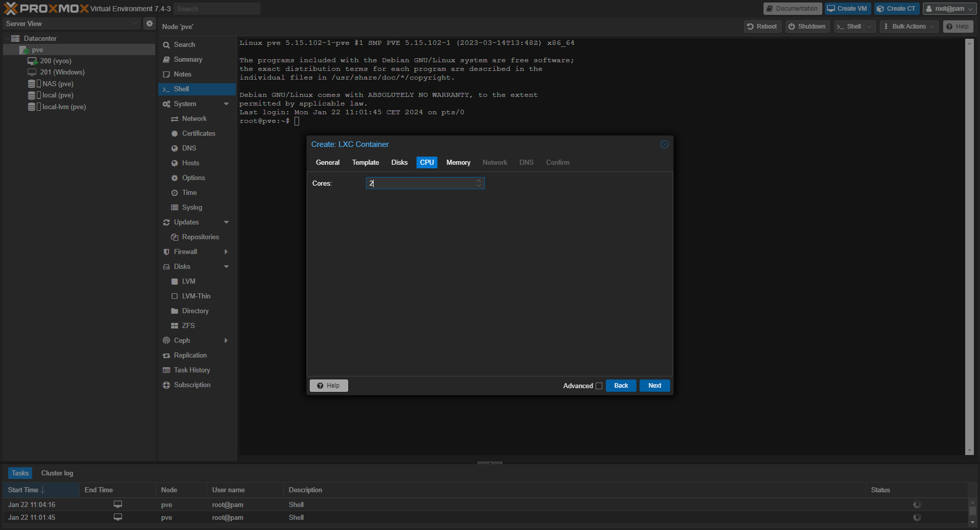The width and height of the screenshot is (980, 530).
Task: Open the Bulk Actions dropdown
Action: 909,27
